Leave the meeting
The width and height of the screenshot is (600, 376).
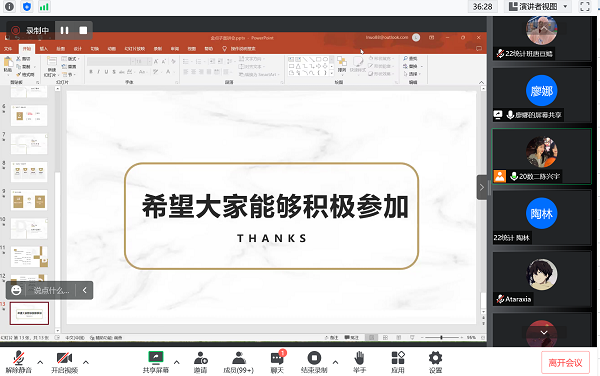pyautogui.click(x=565, y=362)
